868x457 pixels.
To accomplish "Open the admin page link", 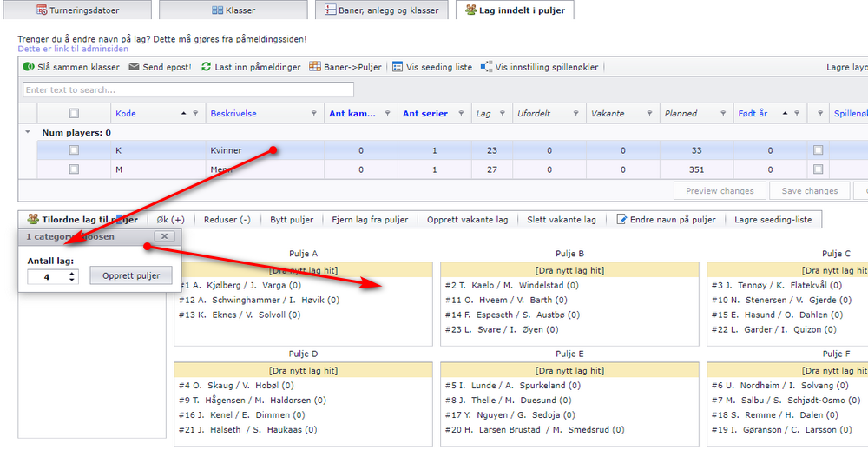I will tap(73, 49).
